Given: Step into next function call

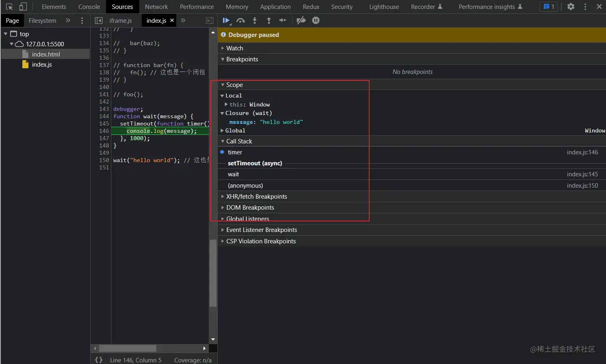Looking at the screenshot, I should (255, 20).
